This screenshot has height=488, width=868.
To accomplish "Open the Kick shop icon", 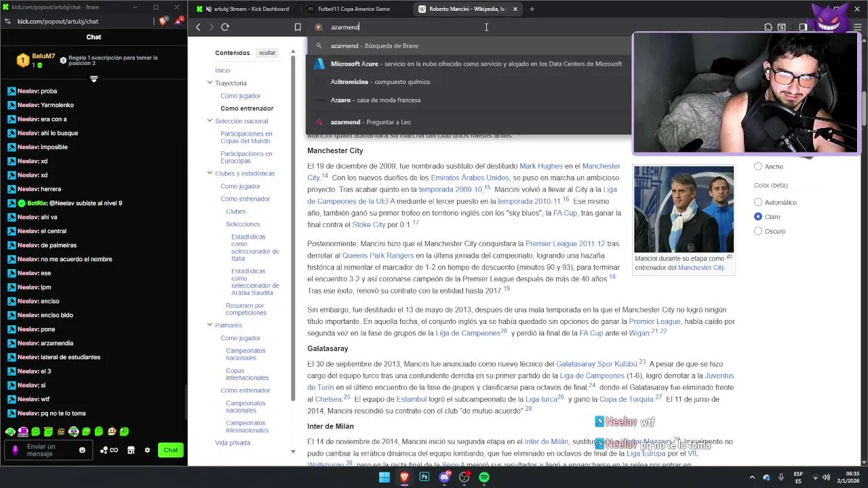I will [131, 450].
